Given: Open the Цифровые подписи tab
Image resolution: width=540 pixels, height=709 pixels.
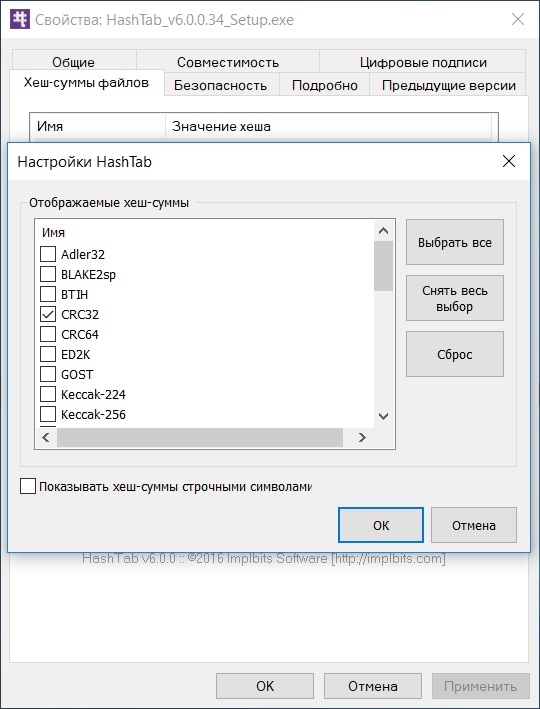Looking at the screenshot, I should point(423,62).
